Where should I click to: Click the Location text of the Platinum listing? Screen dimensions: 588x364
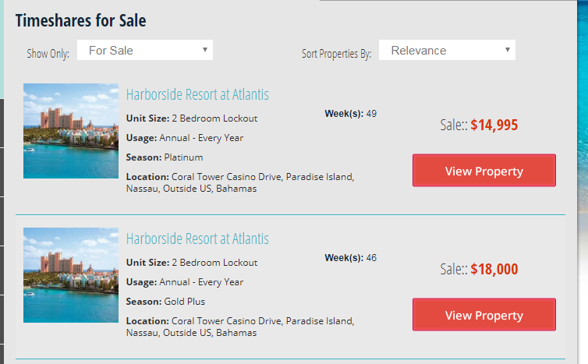240,182
